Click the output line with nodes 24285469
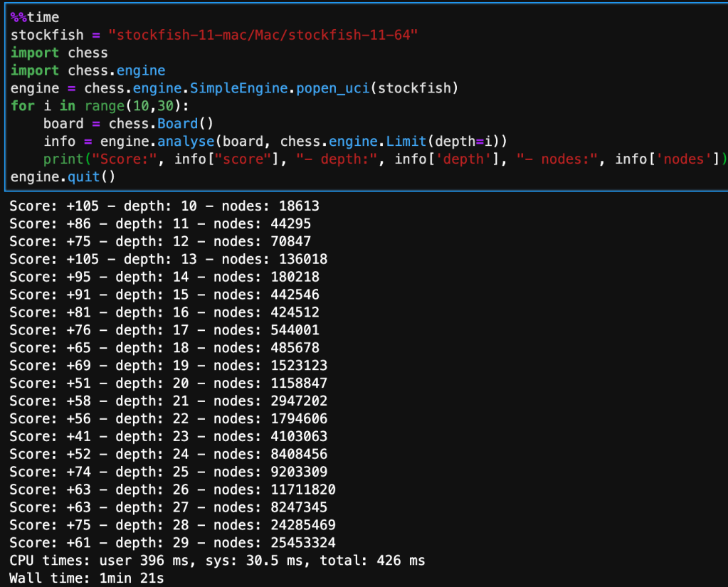 172,525
